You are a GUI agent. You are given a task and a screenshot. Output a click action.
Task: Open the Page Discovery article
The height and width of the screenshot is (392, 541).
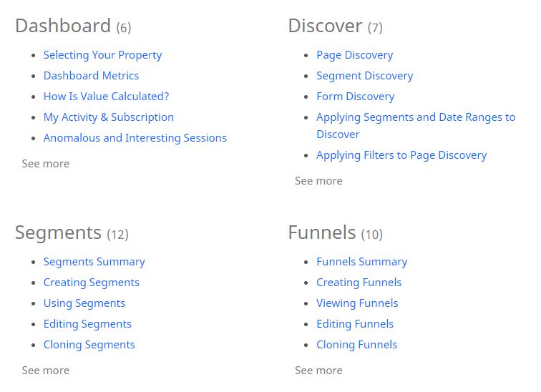coord(354,55)
